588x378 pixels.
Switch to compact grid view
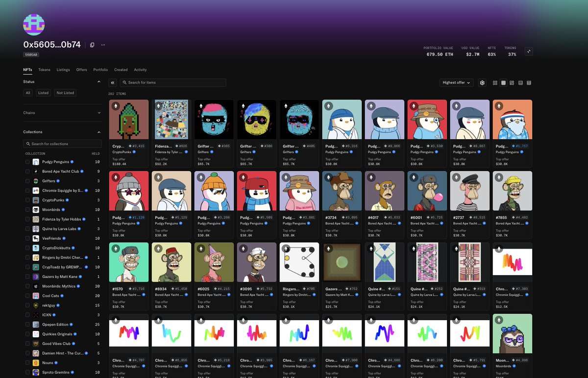503,83
